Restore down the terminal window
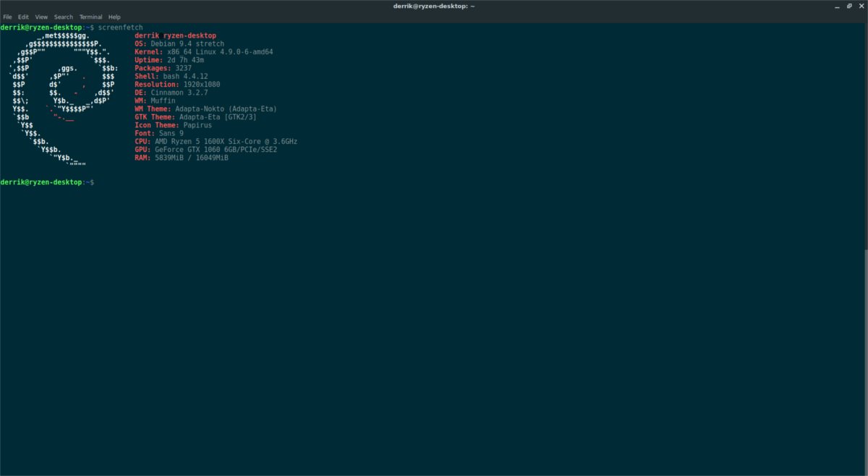 848,6
